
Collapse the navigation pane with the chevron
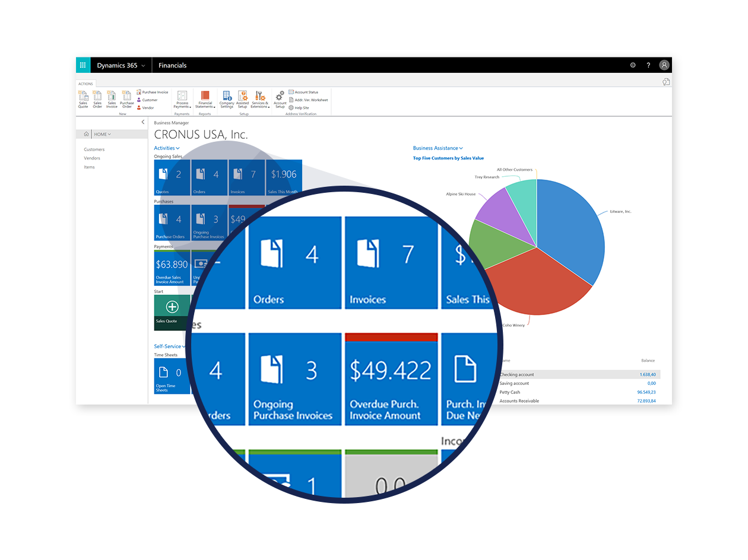coord(142,122)
